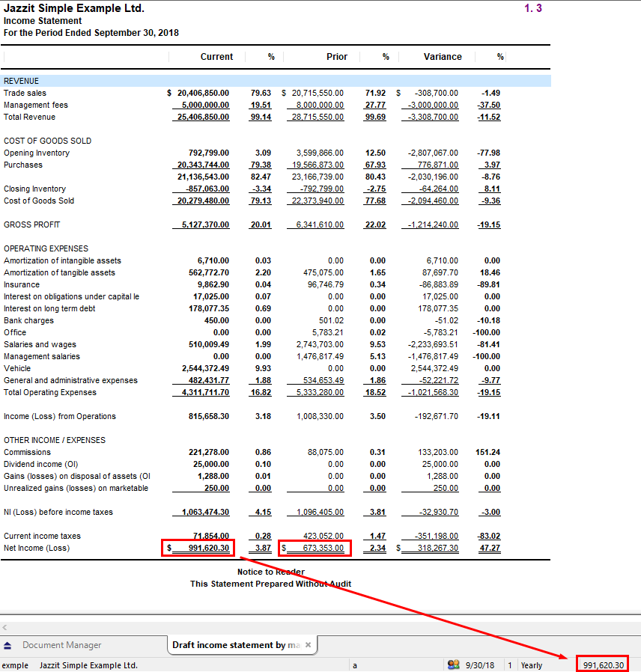The width and height of the screenshot is (641, 672).
Task: Click the Variance column header
Action: (x=443, y=57)
